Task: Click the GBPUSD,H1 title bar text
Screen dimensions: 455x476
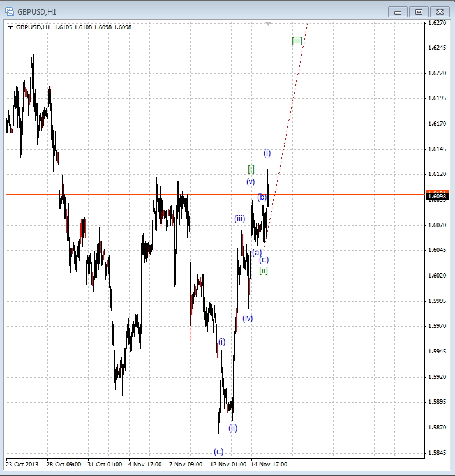Action: 37,12
